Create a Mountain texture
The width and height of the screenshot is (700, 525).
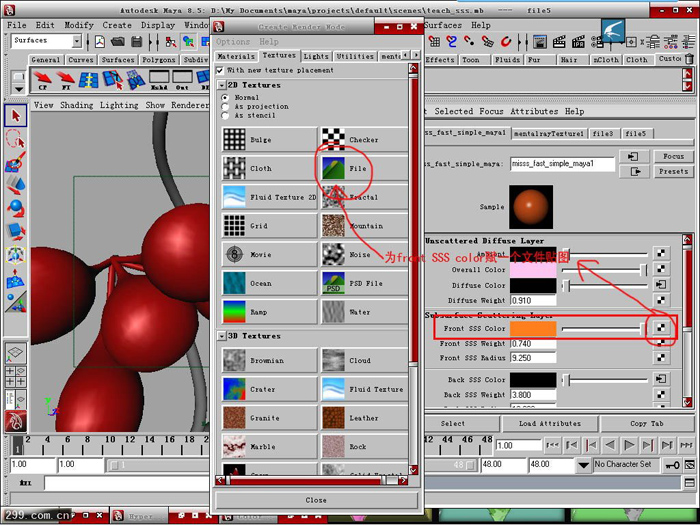click(x=364, y=225)
